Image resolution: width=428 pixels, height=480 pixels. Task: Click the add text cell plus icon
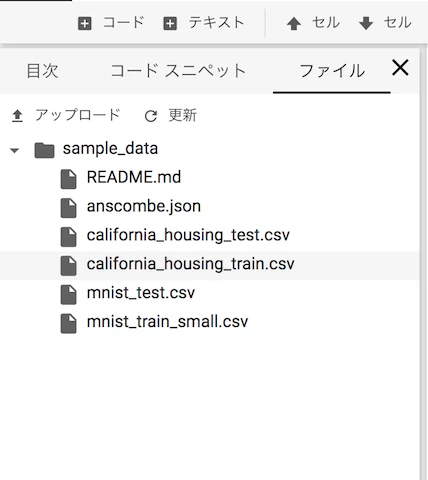coord(170,24)
